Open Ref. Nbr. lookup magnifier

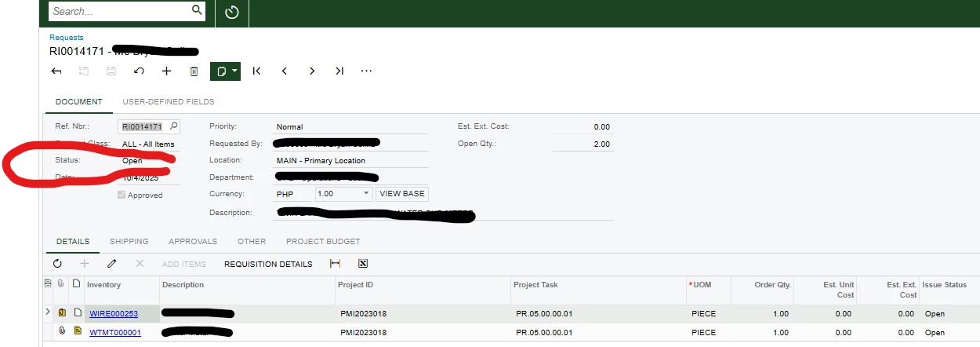click(173, 126)
